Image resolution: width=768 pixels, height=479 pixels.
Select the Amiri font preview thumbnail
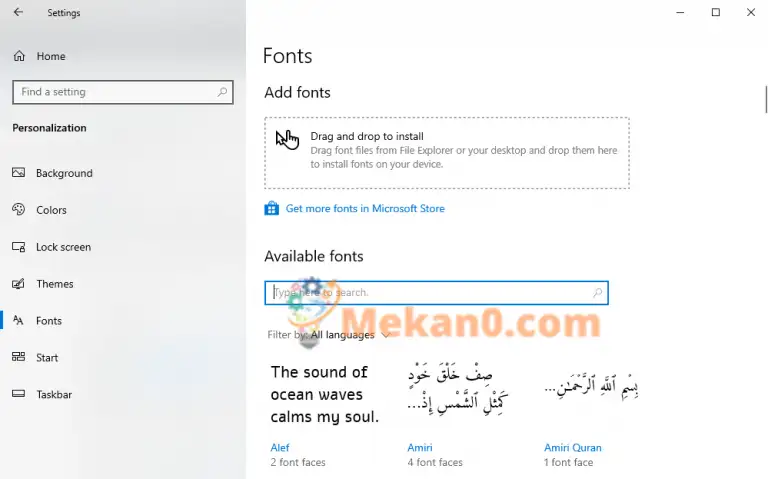tap(457, 391)
